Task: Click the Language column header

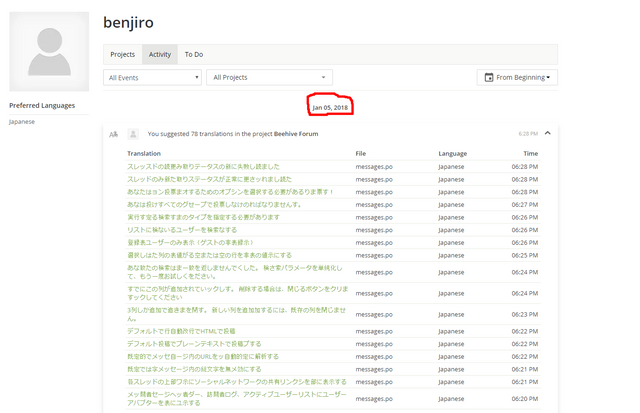Action: 453,154
